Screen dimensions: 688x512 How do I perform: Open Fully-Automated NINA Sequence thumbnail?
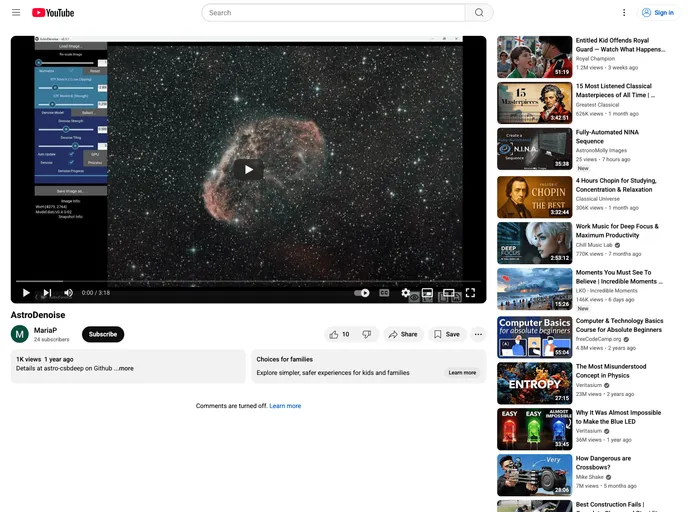pyautogui.click(x=534, y=149)
